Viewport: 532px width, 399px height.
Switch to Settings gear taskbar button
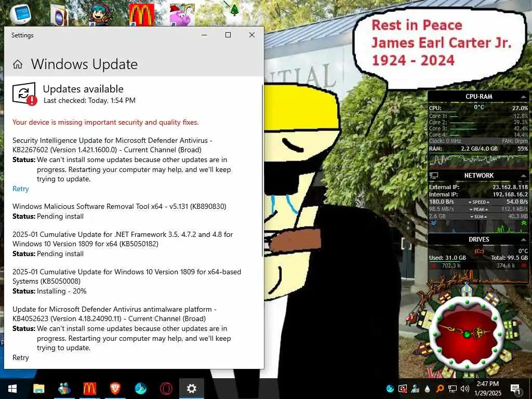click(191, 389)
